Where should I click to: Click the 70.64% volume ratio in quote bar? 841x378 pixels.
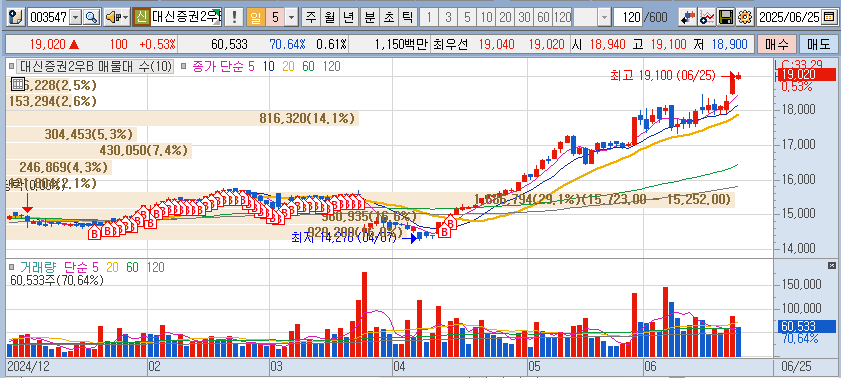click(x=288, y=44)
